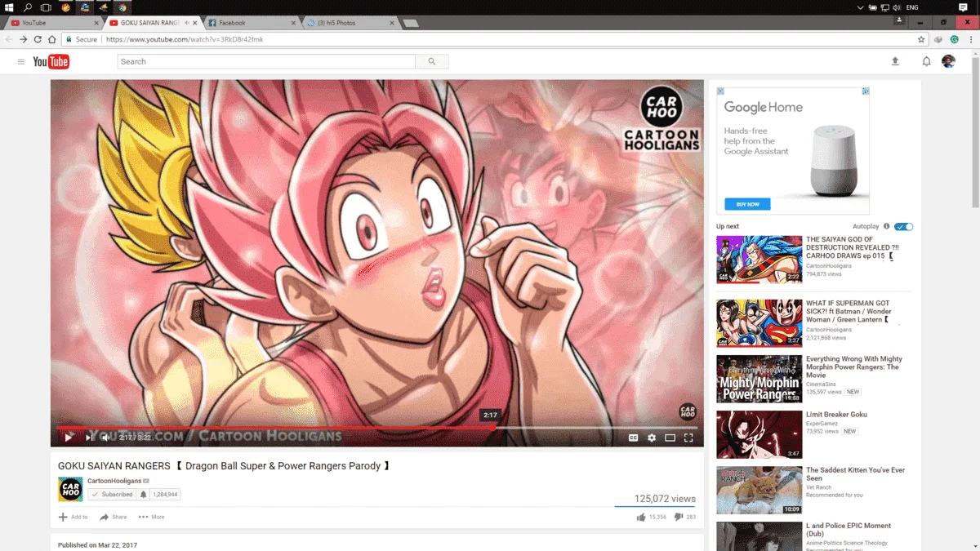Toggle closed captions on the video
This screenshot has height=551, width=980.
click(x=633, y=438)
